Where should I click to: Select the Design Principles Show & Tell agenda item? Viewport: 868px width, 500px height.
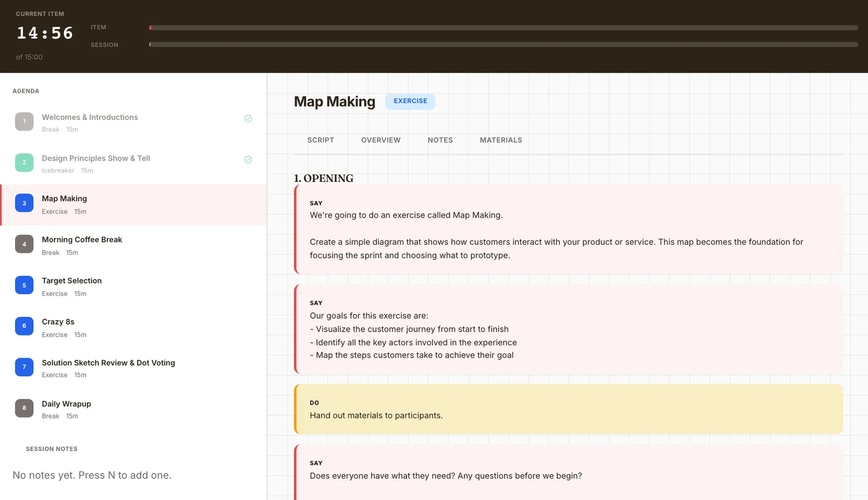click(133, 164)
